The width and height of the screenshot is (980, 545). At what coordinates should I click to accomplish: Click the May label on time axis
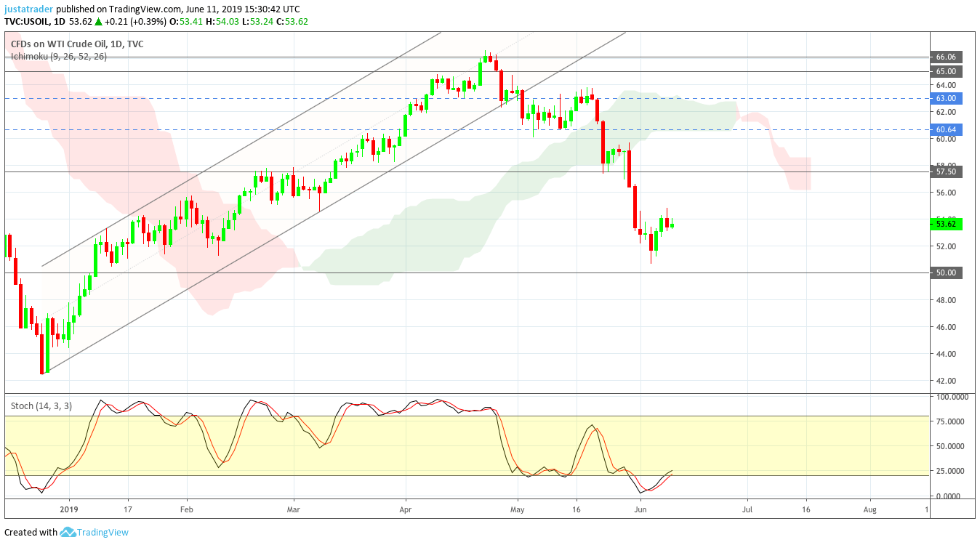point(518,510)
